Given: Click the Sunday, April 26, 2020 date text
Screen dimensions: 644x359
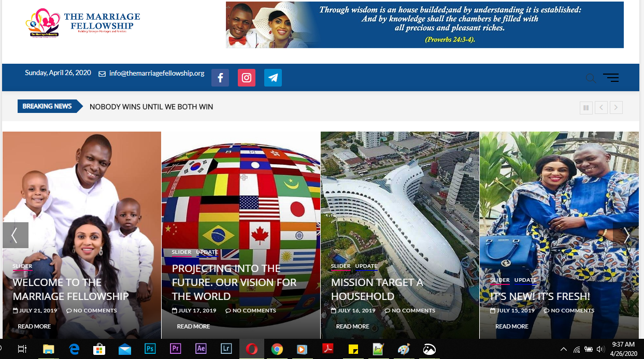Looking at the screenshot, I should tap(58, 73).
